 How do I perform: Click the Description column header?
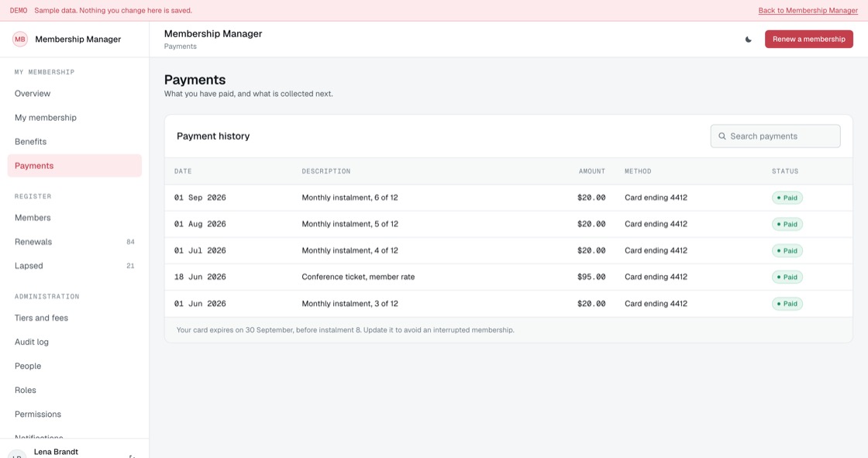pos(326,171)
